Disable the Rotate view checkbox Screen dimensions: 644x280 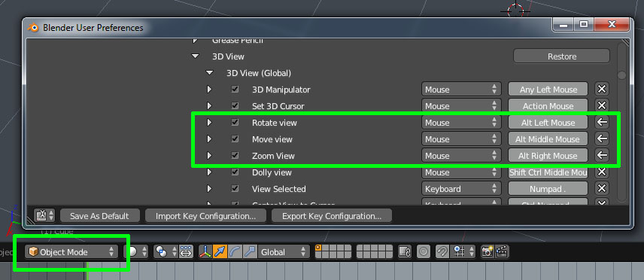click(235, 122)
